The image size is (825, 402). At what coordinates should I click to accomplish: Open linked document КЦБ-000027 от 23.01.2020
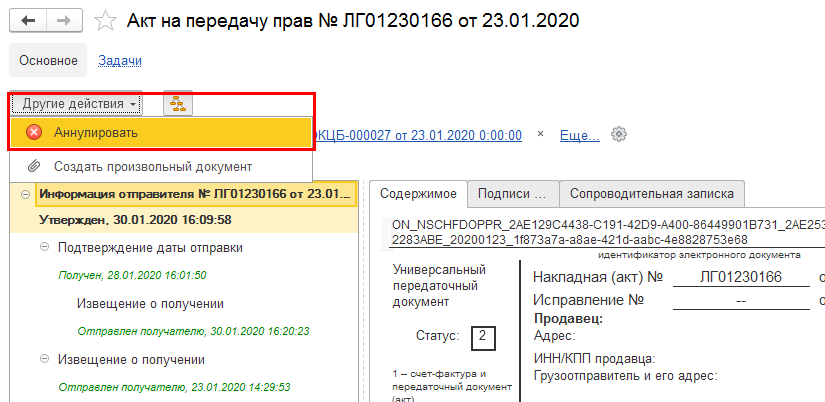417,135
